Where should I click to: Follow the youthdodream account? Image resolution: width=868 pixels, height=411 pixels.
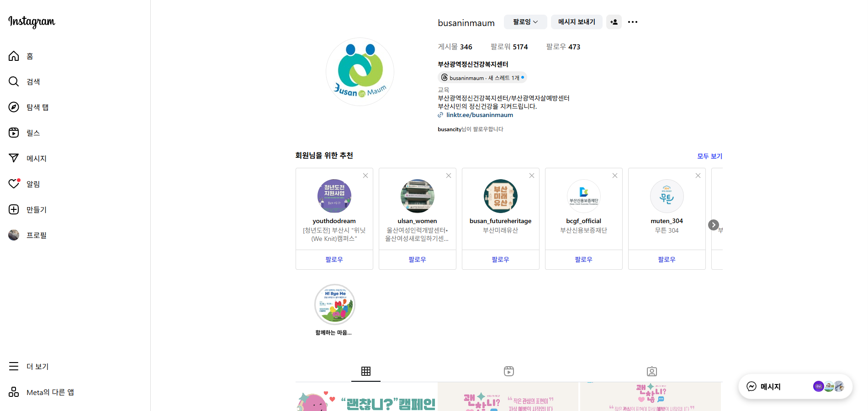(334, 260)
